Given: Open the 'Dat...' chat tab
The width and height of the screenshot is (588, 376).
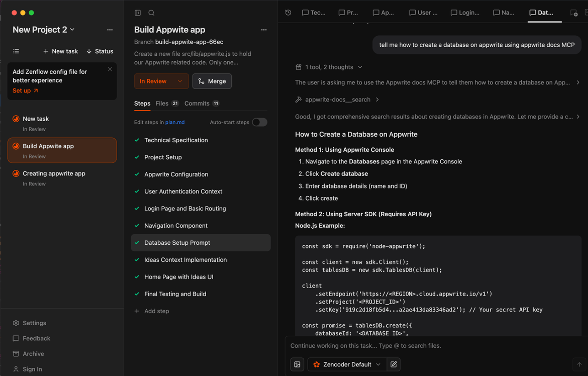Looking at the screenshot, I should [544, 13].
